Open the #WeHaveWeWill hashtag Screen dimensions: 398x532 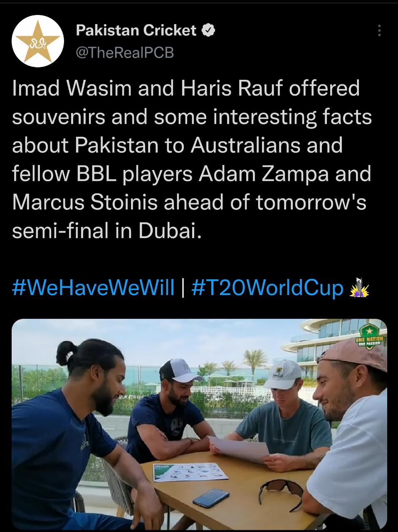(x=94, y=288)
